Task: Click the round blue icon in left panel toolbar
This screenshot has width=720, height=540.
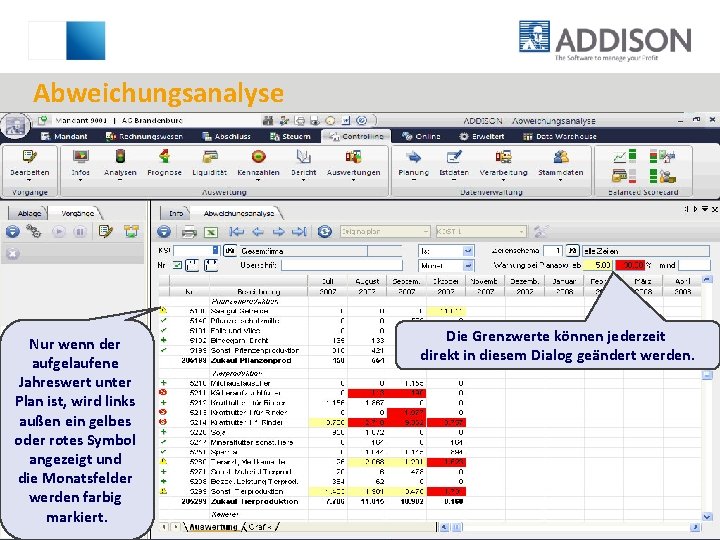Action: 13,232
